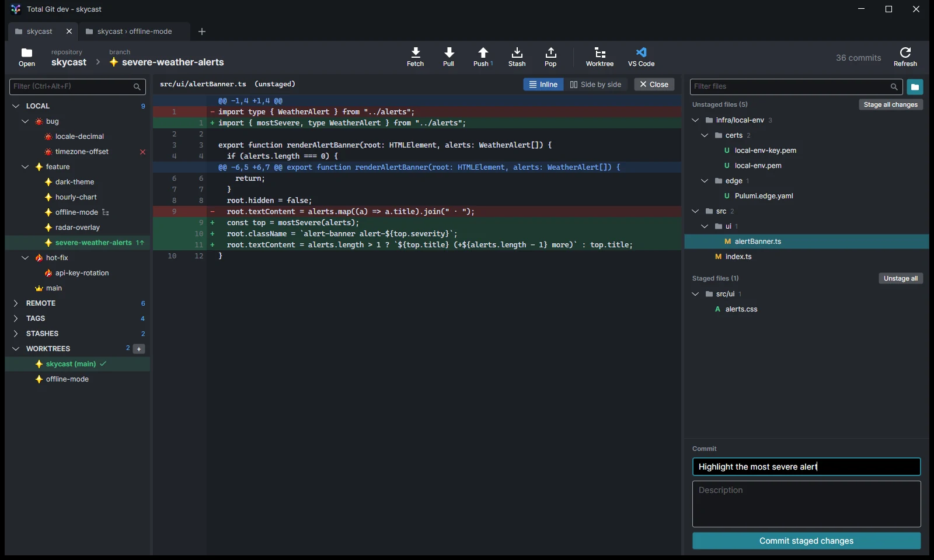The width and height of the screenshot is (934, 560).
Task: Click the search icon in branch filter
Action: point(137,86)
